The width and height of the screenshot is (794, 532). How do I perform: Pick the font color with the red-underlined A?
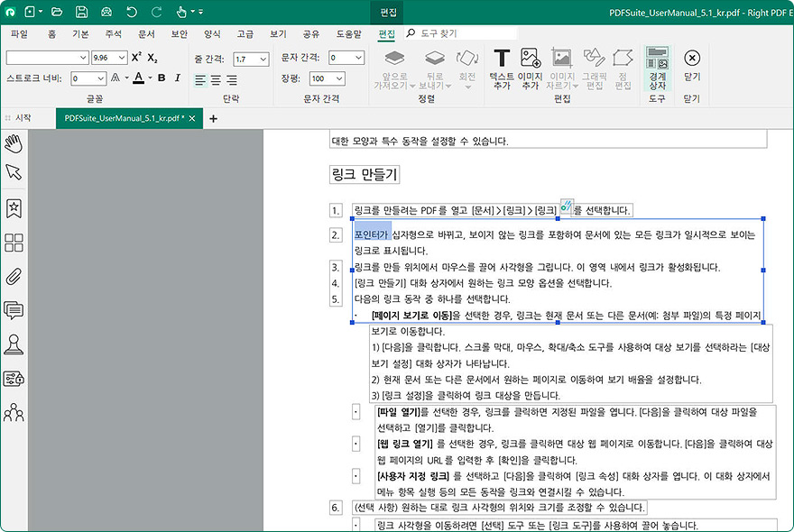click(139, 78)
